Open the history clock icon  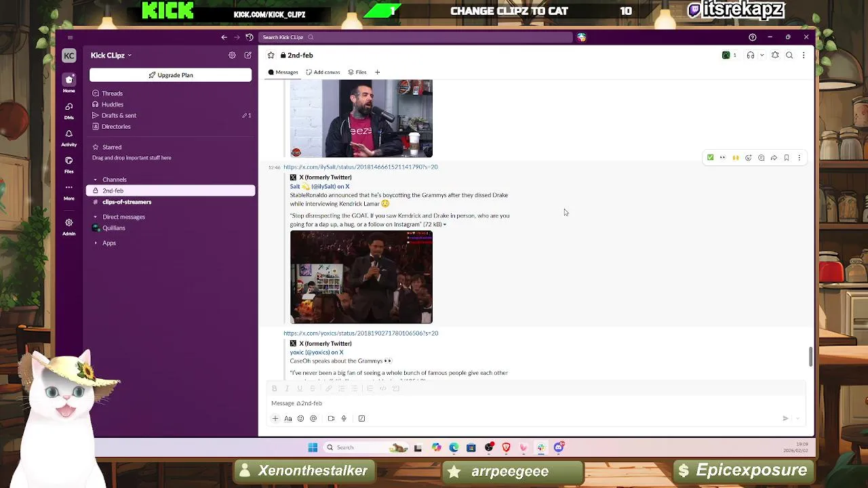click(x=250, y=37)
